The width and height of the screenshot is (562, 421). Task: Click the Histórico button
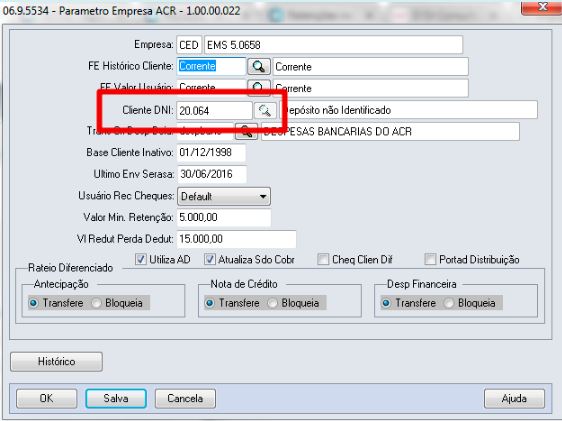[x=57, y=362]
